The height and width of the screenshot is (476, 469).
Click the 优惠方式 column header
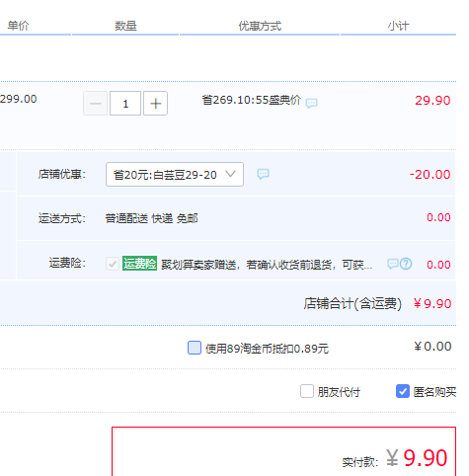click(260, 26)
